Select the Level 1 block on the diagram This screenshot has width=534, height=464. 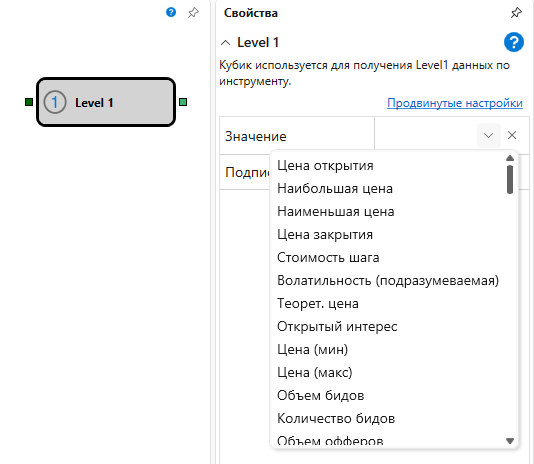coord(106,102)
